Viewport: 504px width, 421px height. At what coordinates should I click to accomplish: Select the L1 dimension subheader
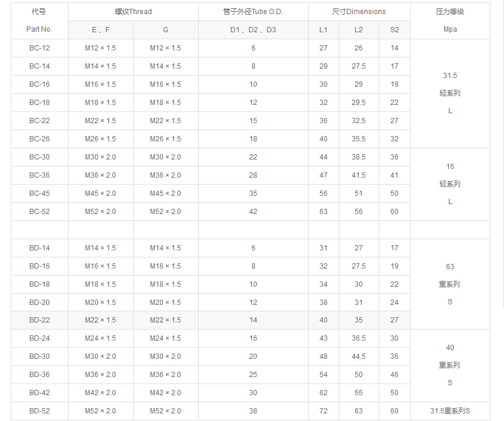(x=323, y=30)
